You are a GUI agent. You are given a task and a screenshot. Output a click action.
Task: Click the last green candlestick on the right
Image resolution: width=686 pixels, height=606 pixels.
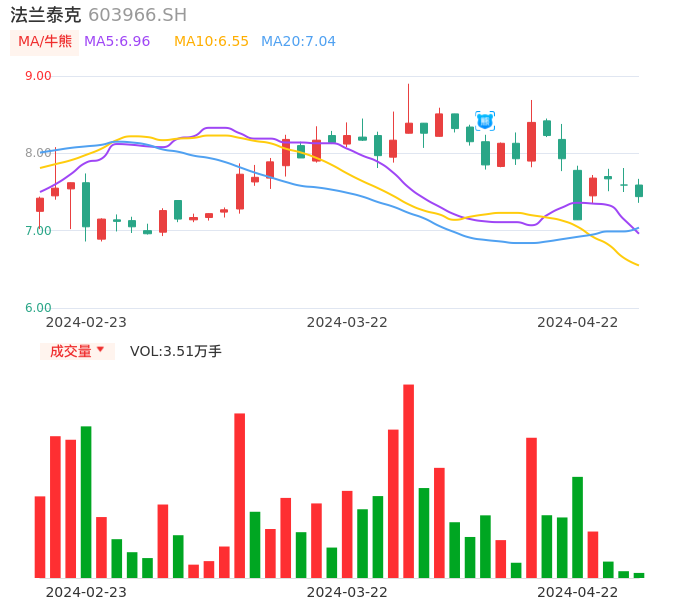coord(639,190)
